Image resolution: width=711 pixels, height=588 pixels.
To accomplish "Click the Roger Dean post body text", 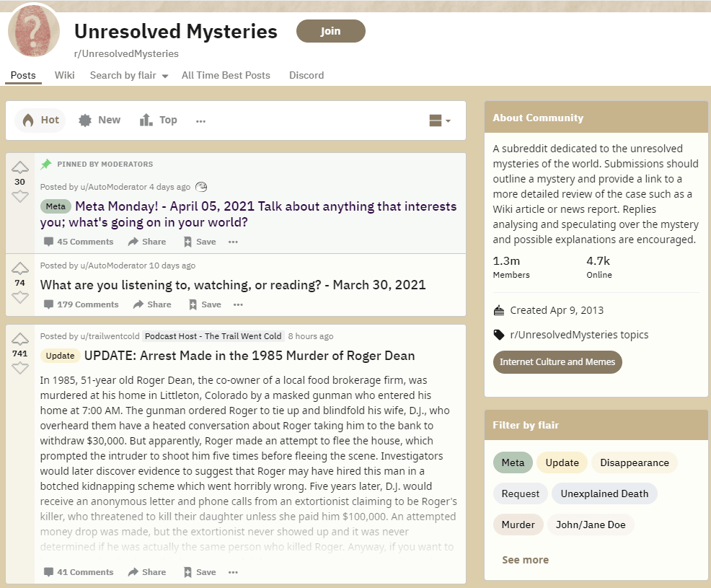I will coord(249,463).
